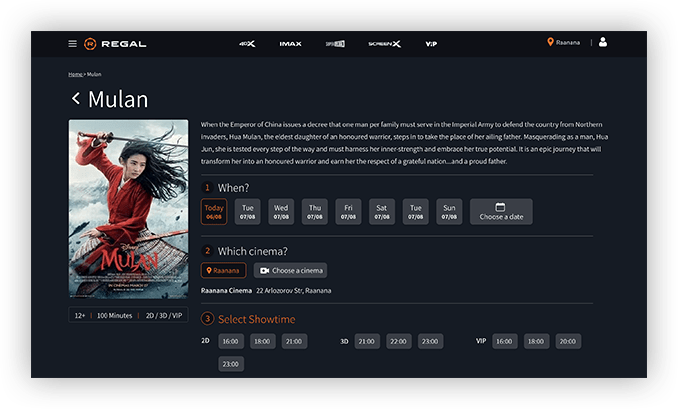Viewport: 678px width, 409px height.
Task: Pick the VIP 18:00 showtime
Action: [537, 341]
